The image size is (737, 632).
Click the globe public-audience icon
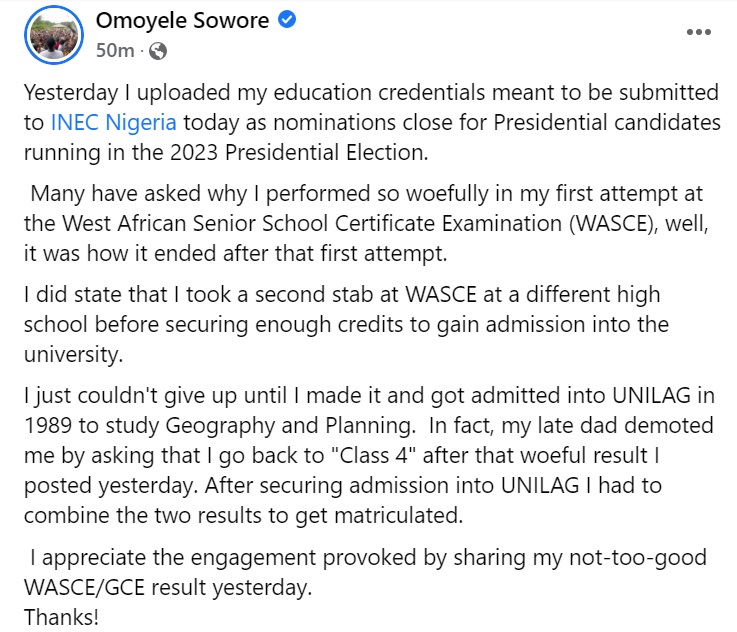point(158,50)
